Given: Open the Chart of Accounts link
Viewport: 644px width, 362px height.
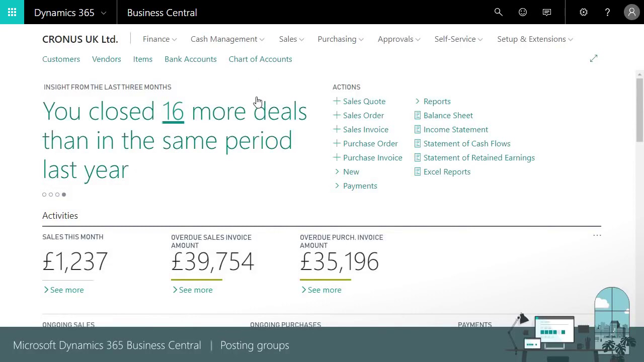Looking at the screenshot, I should point(260,59).
